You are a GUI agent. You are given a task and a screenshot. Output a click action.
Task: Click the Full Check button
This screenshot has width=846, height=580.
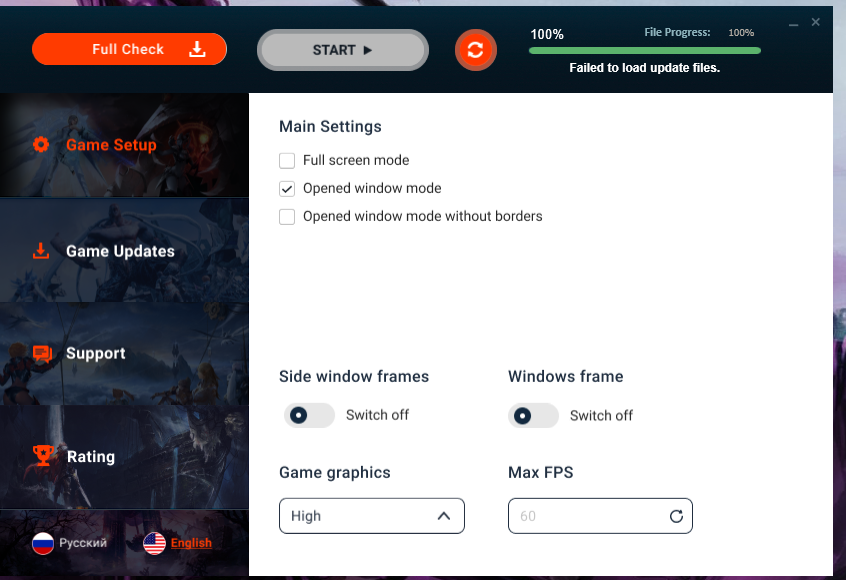click(x=129, y=49)
